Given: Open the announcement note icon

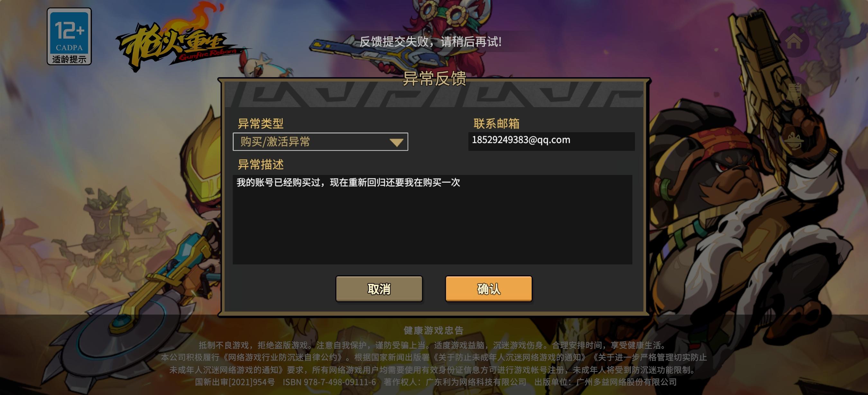Looking at the screenshot, I should pyautogui.click(x=794, y=91).
